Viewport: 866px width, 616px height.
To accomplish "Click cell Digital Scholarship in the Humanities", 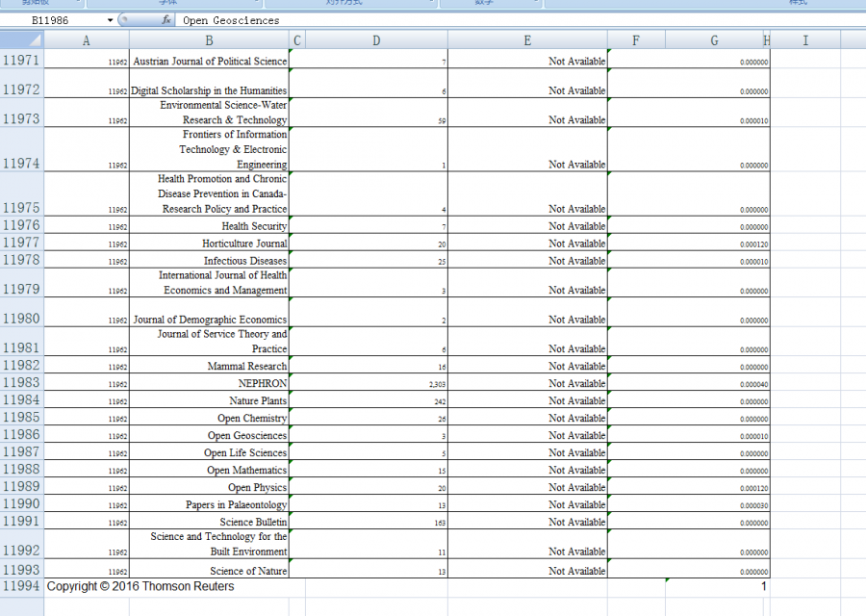I will coord(210,84).
